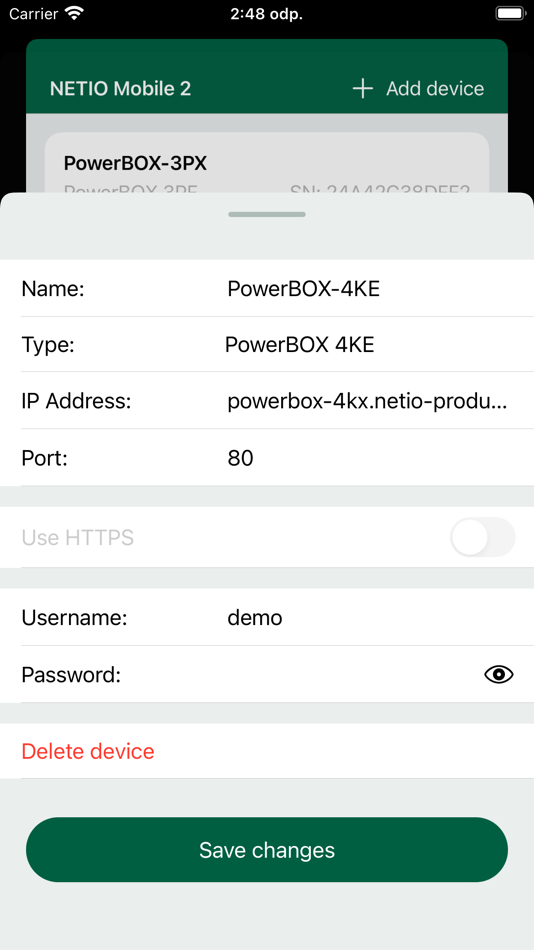
Task: Tap the Type value PowerBOX 4KE
Action: tap(299, 345)
